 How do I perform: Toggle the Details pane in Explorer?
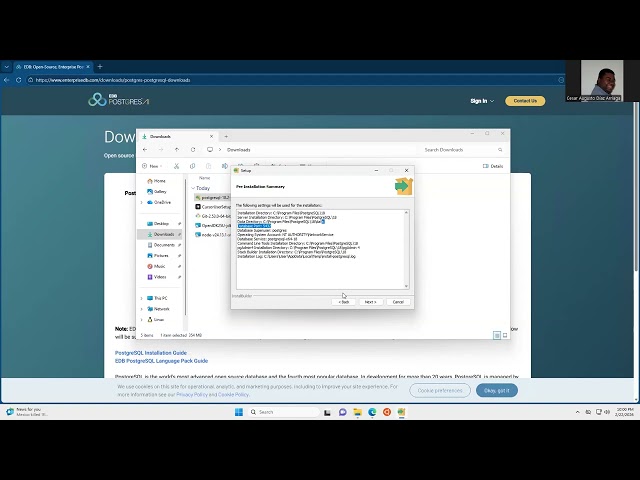493,166
